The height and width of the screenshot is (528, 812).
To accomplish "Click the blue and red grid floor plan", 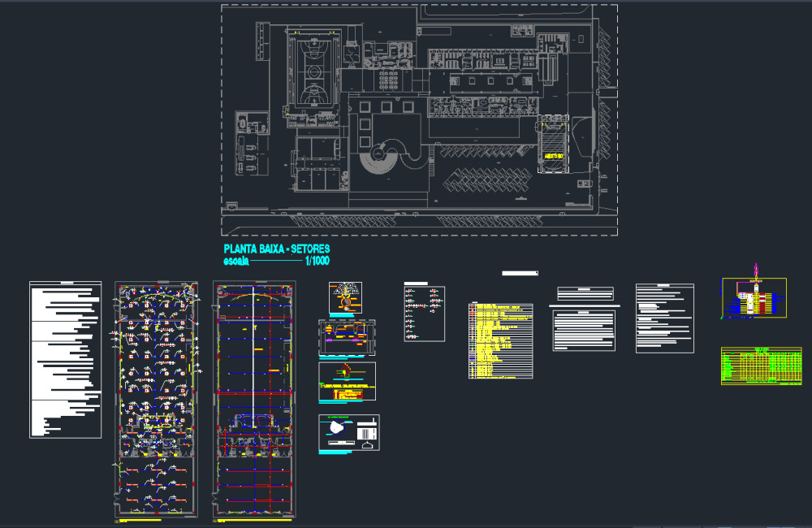I will 254,400.
